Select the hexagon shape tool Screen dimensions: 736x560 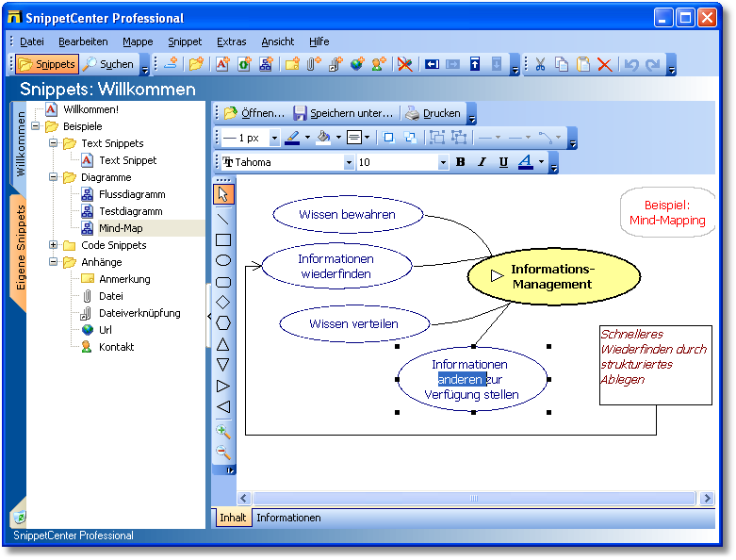[223, 323]
